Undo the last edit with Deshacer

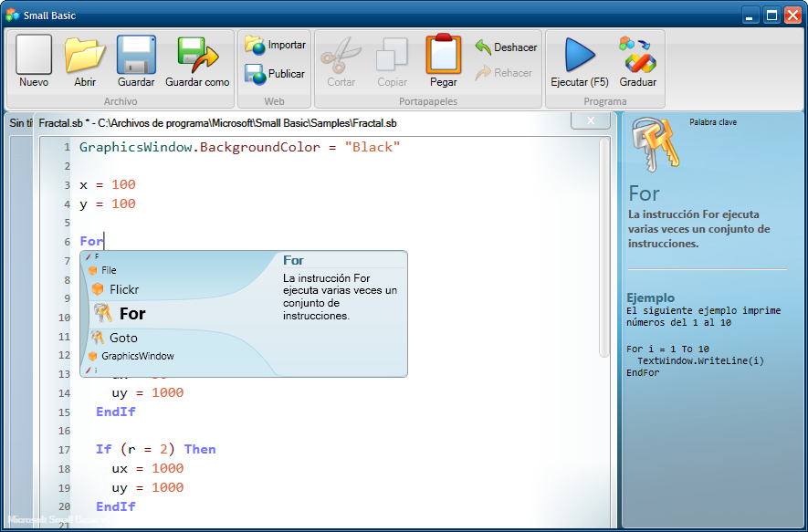[x=505, y=47]
